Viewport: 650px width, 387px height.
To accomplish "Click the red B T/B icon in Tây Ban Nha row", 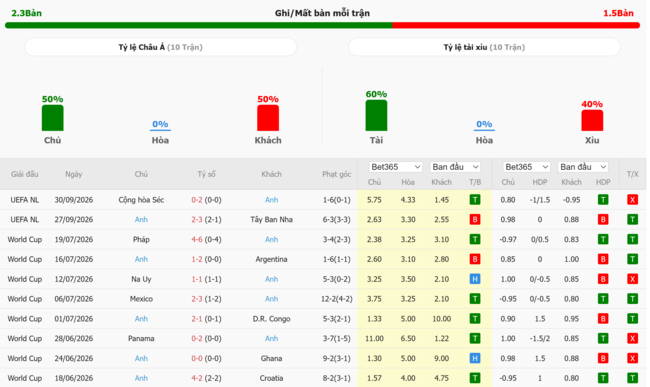I will click(x=475, y=220).
